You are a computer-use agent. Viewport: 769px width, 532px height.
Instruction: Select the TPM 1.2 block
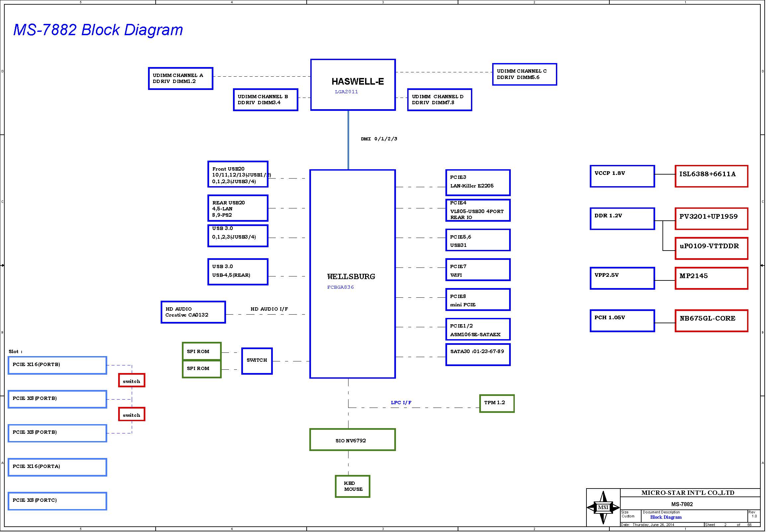497,404
